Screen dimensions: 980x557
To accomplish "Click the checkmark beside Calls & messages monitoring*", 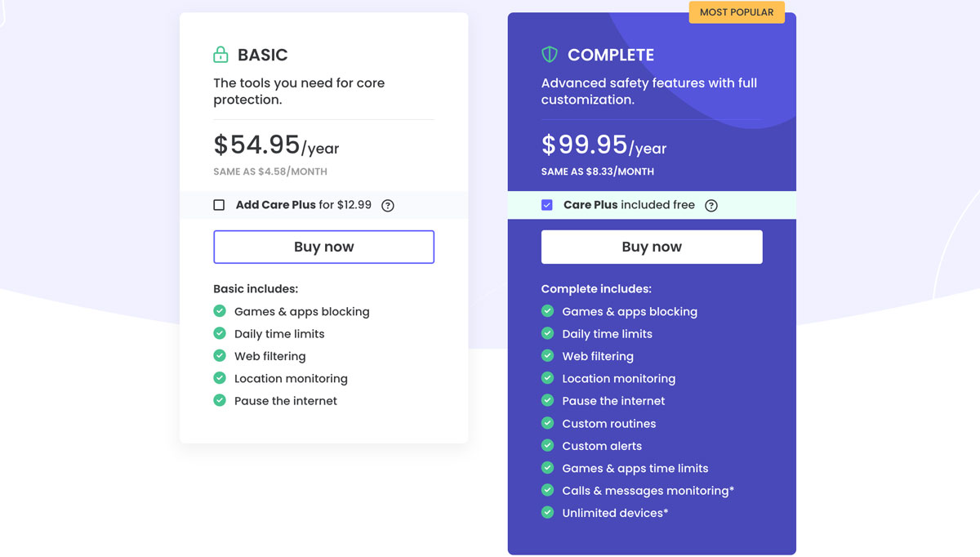I will point(547,490).
